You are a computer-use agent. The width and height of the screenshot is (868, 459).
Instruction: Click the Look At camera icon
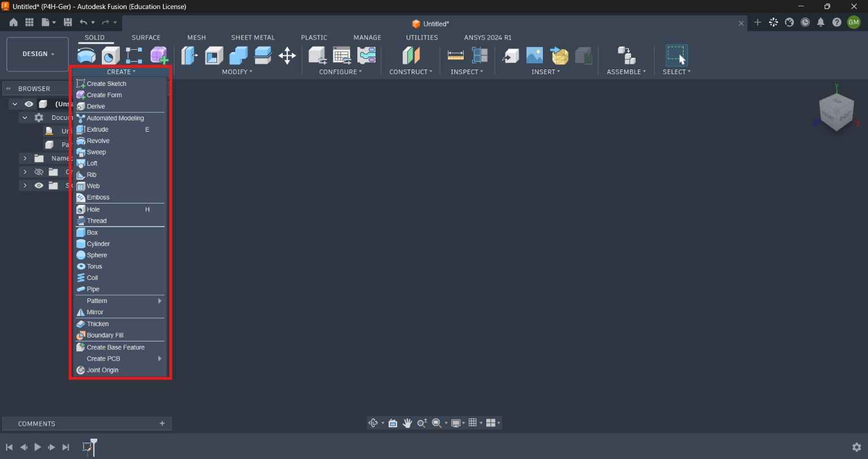[x=392, y=423]
